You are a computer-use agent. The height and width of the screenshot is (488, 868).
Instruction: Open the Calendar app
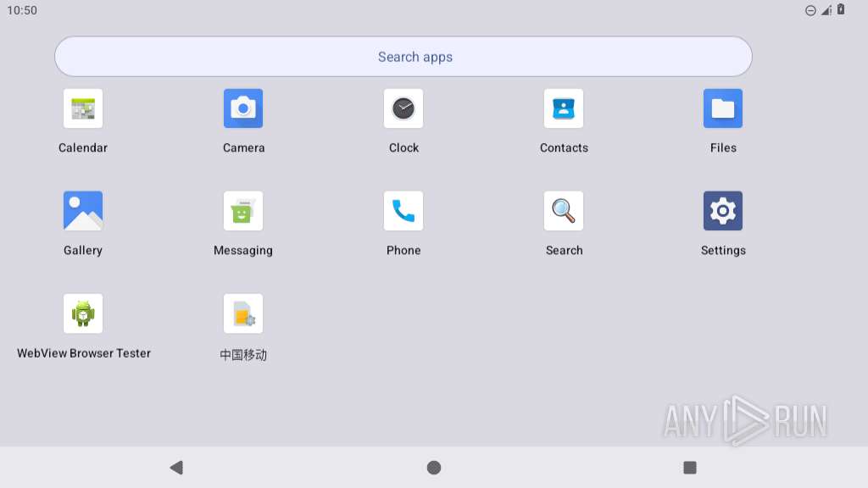[x=83, y=108]
